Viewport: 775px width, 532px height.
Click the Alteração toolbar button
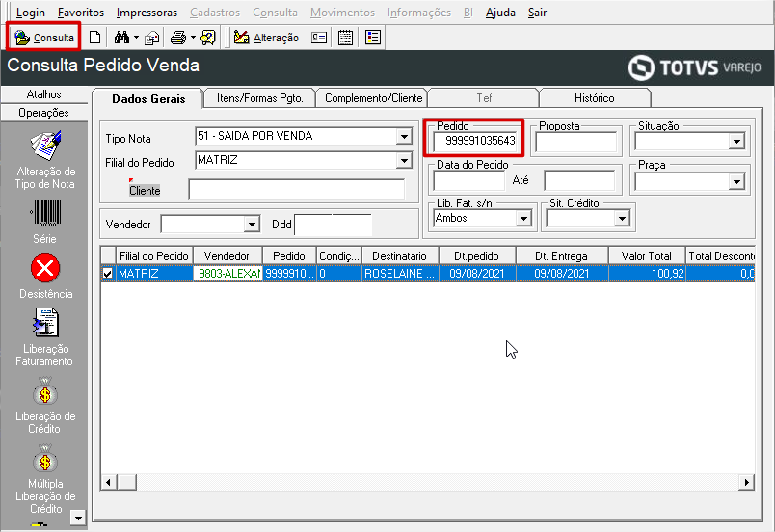(266, 38)
